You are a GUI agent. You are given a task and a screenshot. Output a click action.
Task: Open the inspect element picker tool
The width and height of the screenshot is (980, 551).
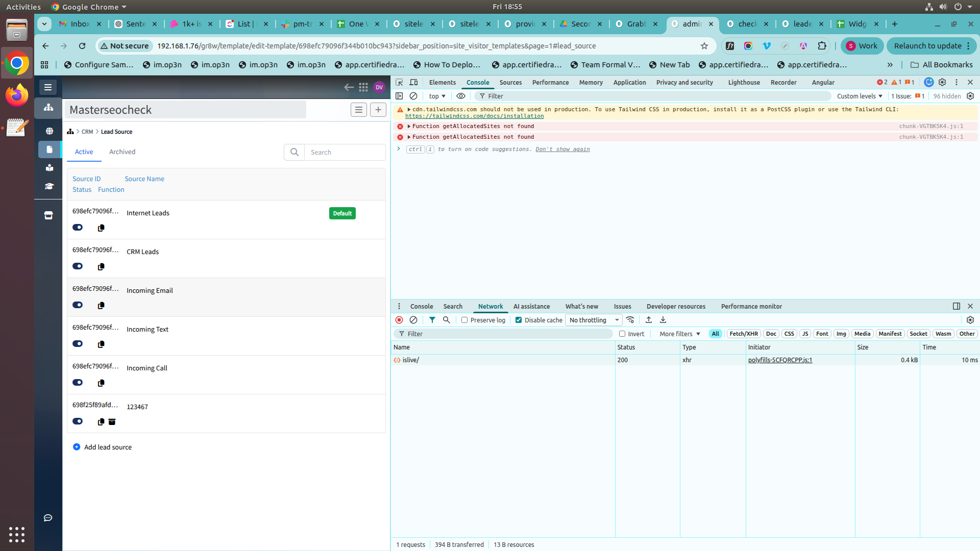coord(399,82)
